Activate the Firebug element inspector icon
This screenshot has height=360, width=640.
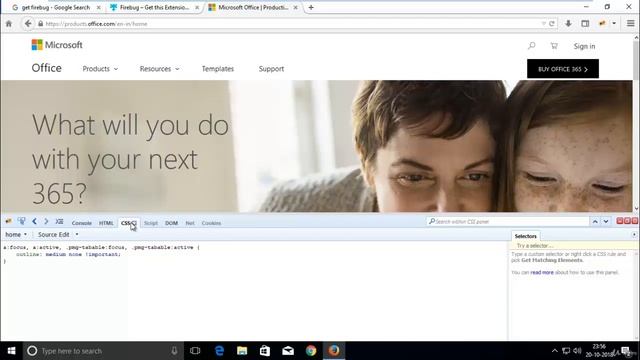click(x=21, y=221)
